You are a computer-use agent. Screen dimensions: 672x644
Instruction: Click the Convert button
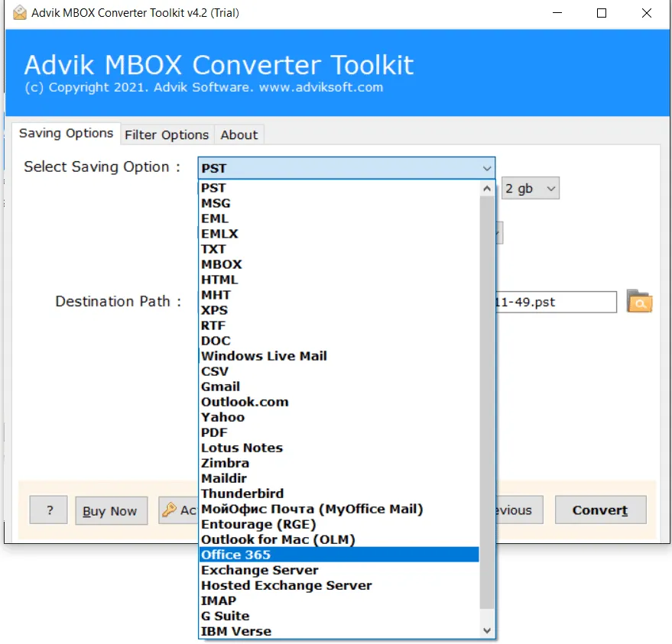(x=600, y=510)
